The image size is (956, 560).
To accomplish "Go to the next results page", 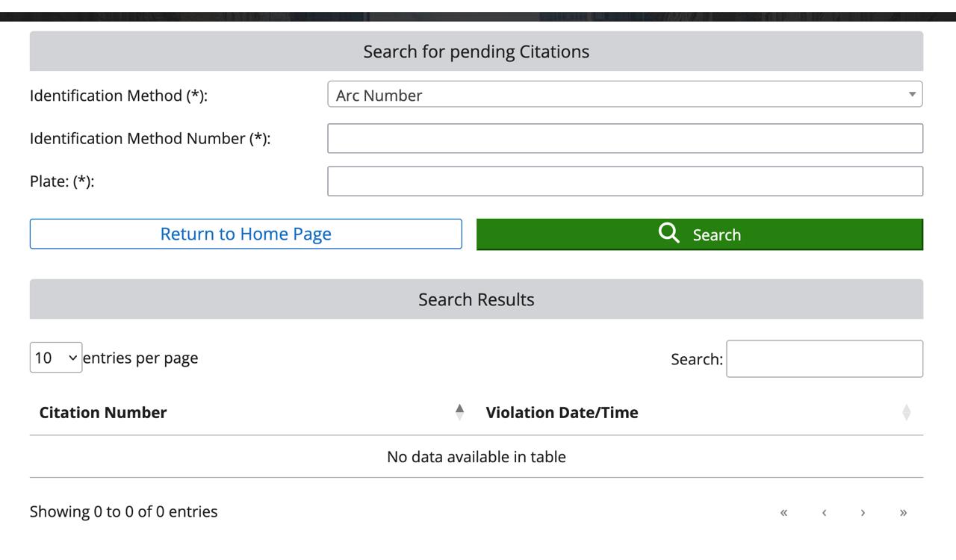I will (863, 512).
